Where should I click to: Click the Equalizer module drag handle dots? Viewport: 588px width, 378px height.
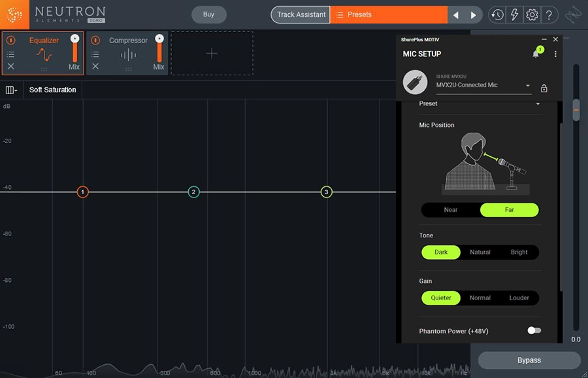[44, 69]
